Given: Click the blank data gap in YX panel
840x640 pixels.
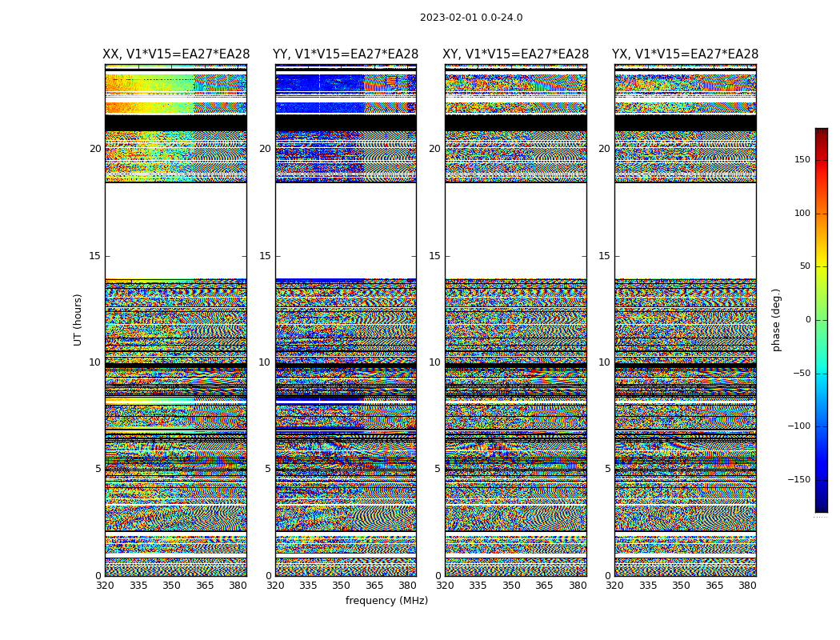Looking at the screenshot, I should [685, 231].
